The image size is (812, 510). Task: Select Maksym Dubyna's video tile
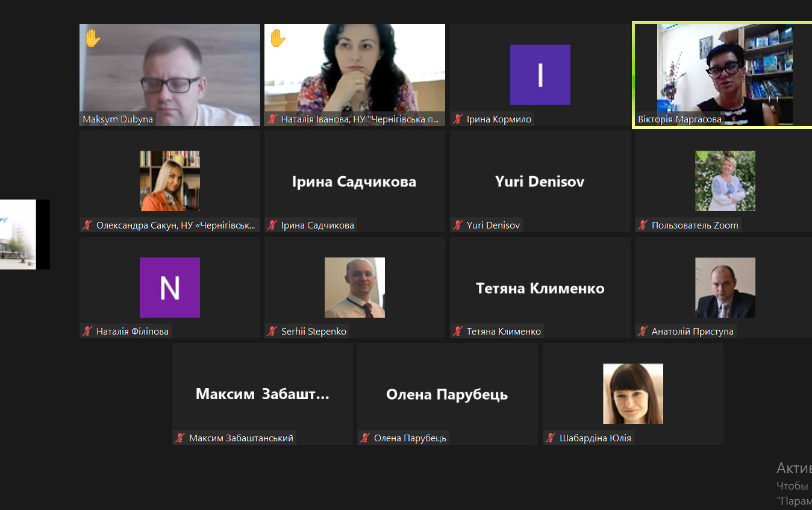pos(170,75)
